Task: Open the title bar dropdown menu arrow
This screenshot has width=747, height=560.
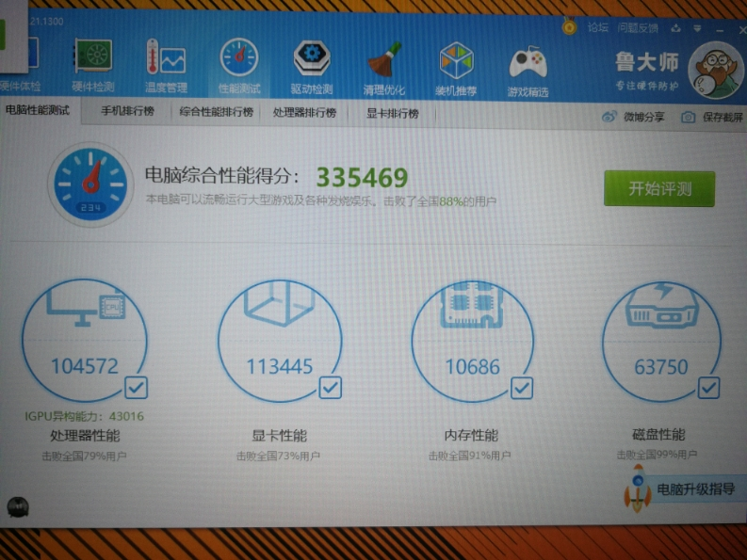Action: (697, 29)
